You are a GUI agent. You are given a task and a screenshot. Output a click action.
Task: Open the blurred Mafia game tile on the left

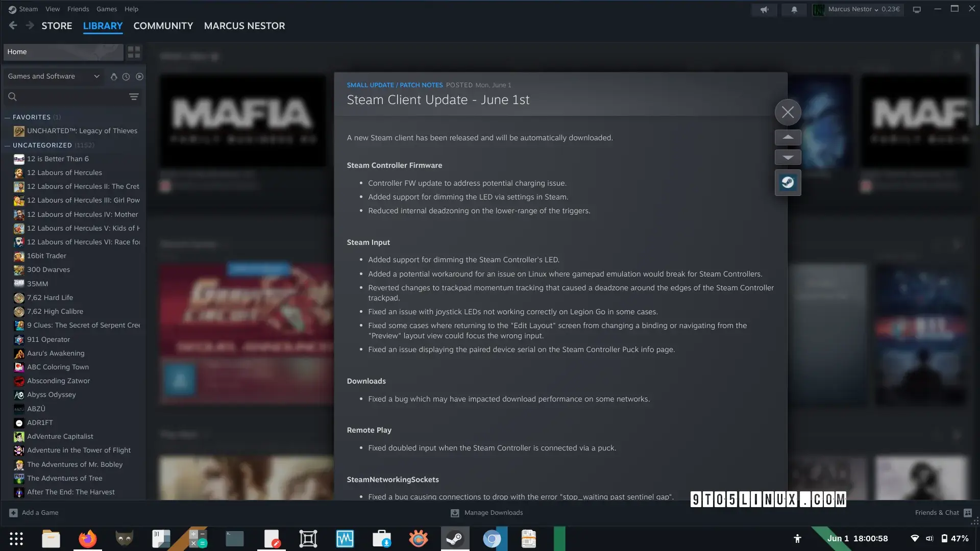click(243, 120)
